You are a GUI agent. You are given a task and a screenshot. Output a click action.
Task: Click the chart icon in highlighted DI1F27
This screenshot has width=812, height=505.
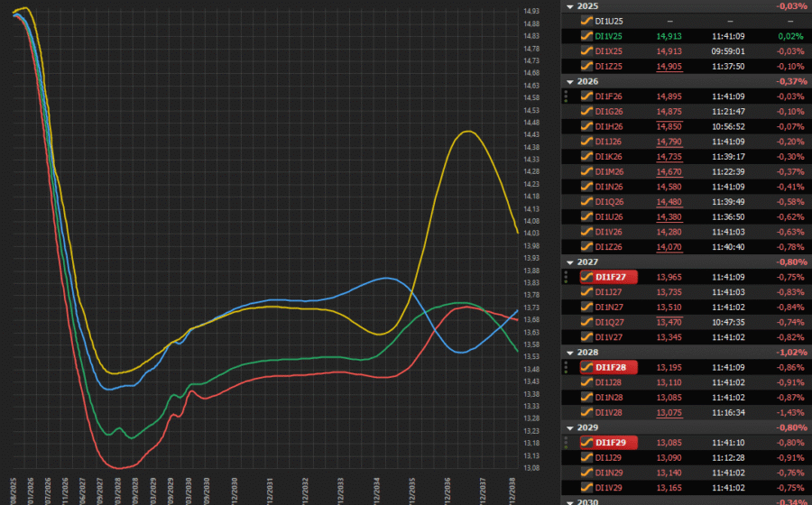[586, 277]
